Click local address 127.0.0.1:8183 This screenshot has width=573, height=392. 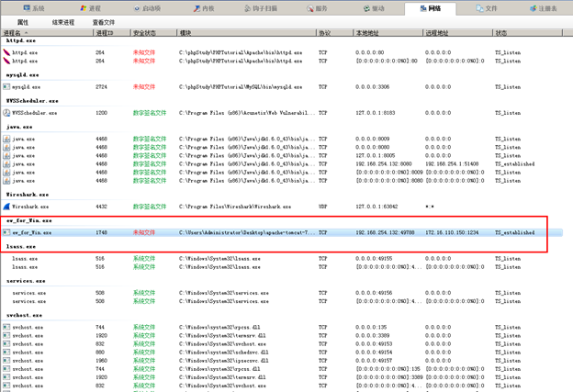click(376, 113)
